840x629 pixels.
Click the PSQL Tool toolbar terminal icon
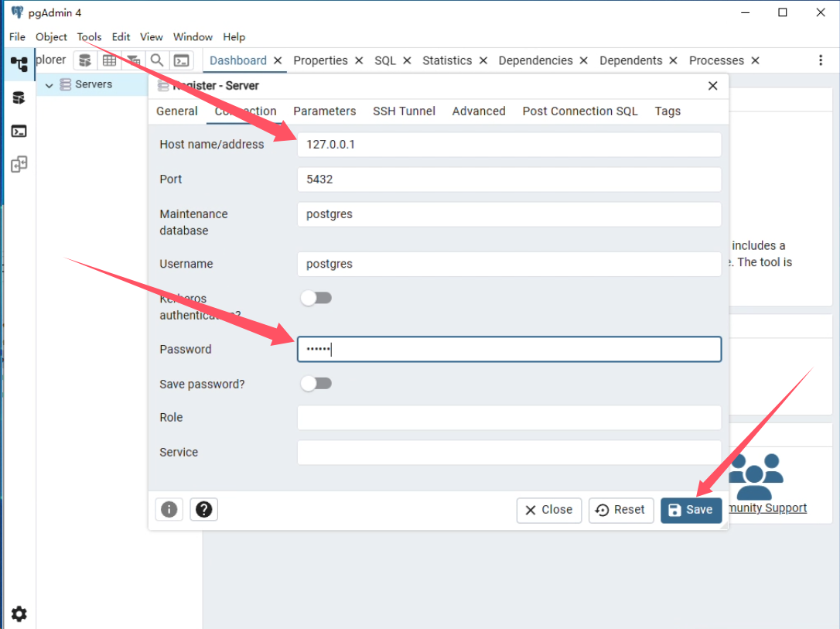pos(182,60)
